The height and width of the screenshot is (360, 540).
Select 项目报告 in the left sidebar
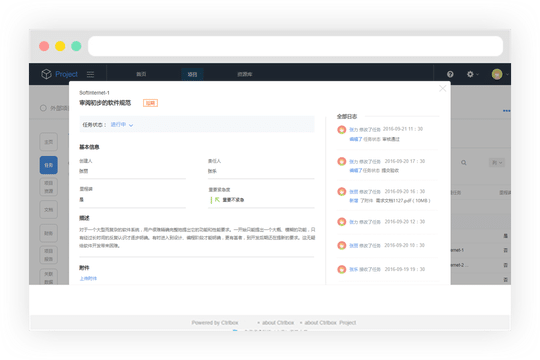click(x=49, y=255)
